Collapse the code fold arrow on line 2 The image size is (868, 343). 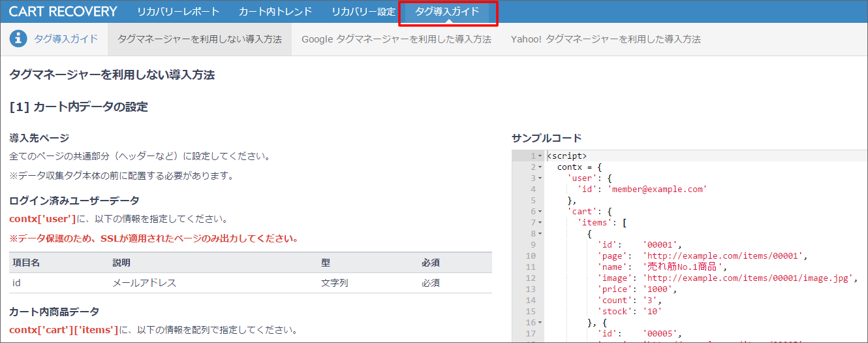point(540,167)
